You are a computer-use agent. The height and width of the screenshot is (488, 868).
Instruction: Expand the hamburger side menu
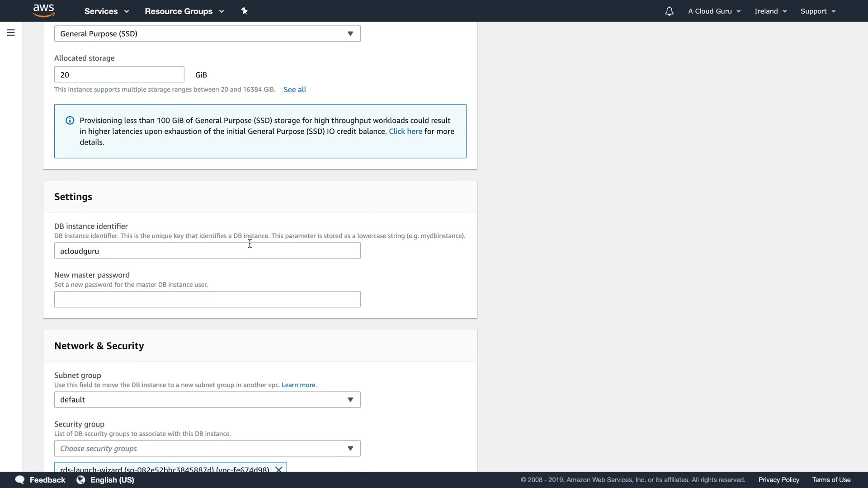tap(11, 33)
